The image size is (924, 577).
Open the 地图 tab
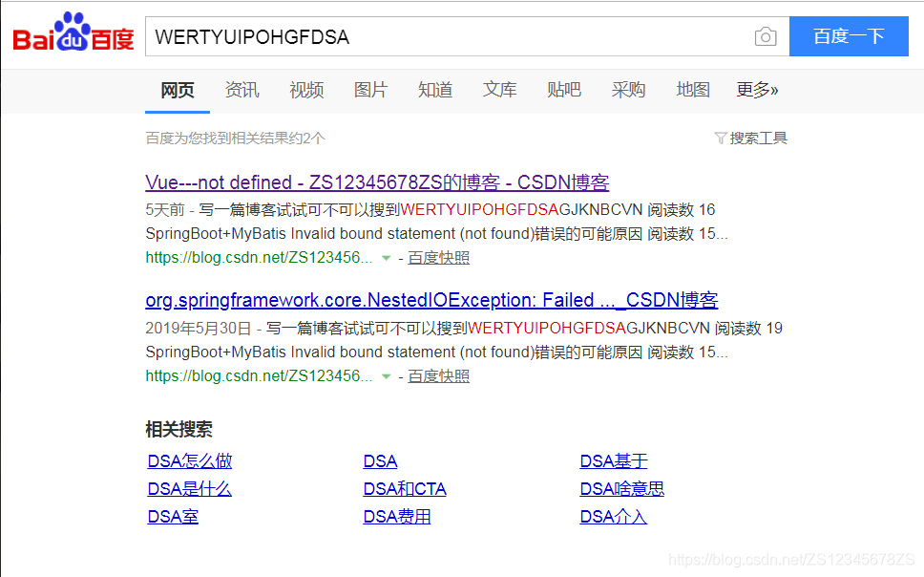tap(693, 90)
